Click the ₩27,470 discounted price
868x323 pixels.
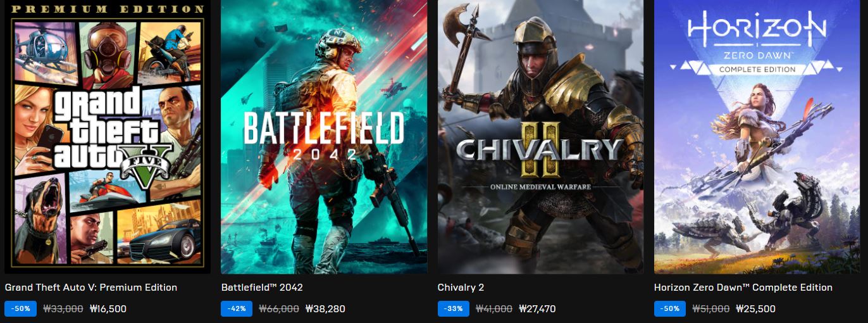point(537,309)
